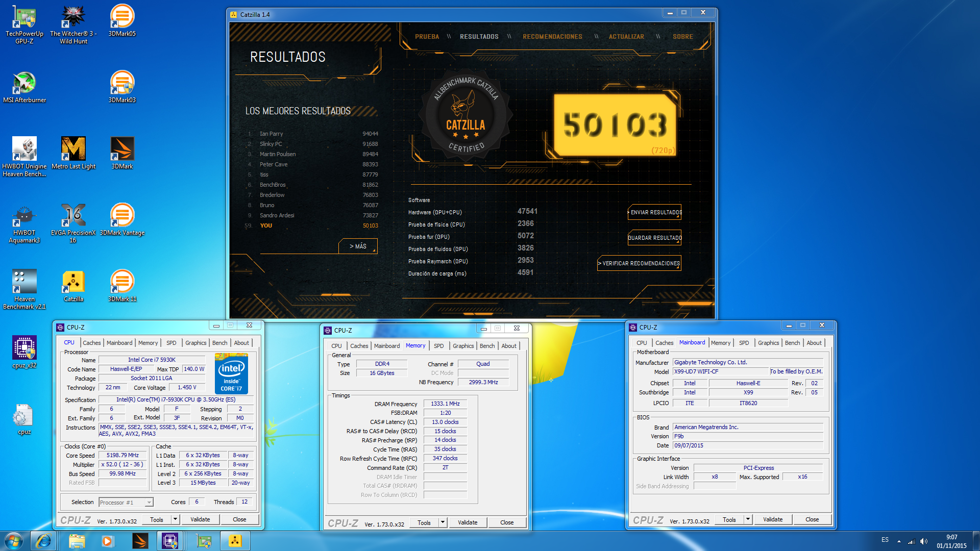The image size is (980, 551).
Task: Click Validate in right CPU-Z window
Action: click(x=773, y=519)
